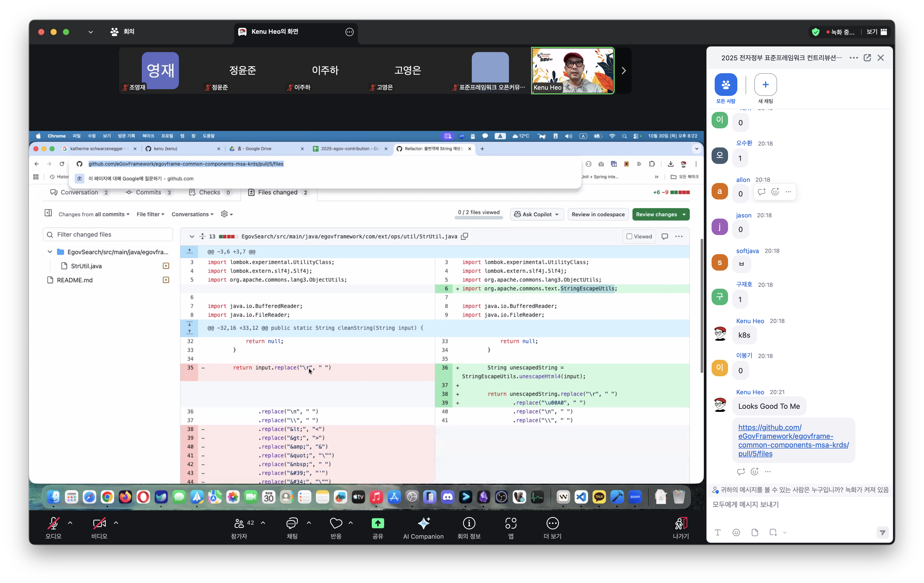Image resolution: width=924 pixels, height=583 pixels.
Task: Open chat panel more options ellipsis
Action: pos(854,57)
